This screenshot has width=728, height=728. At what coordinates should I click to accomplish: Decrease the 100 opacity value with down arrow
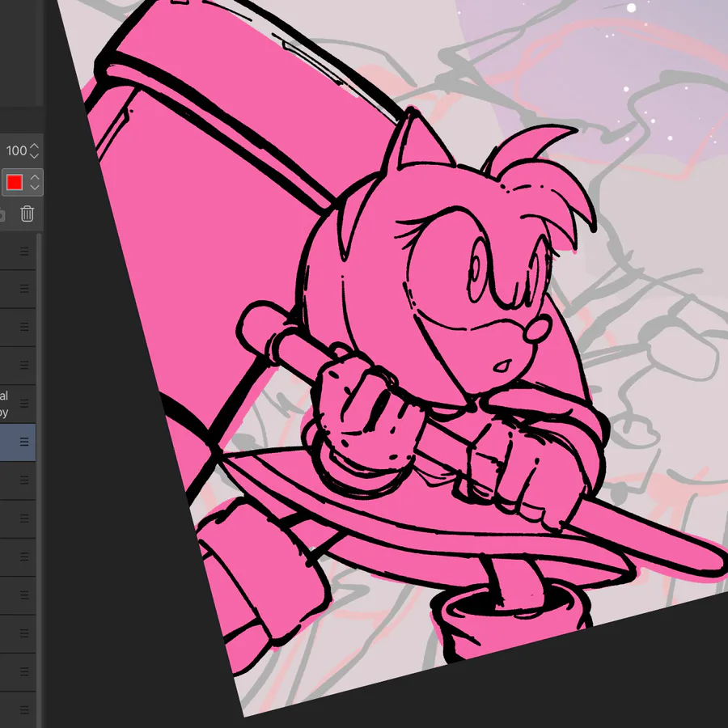click(34, 155)
